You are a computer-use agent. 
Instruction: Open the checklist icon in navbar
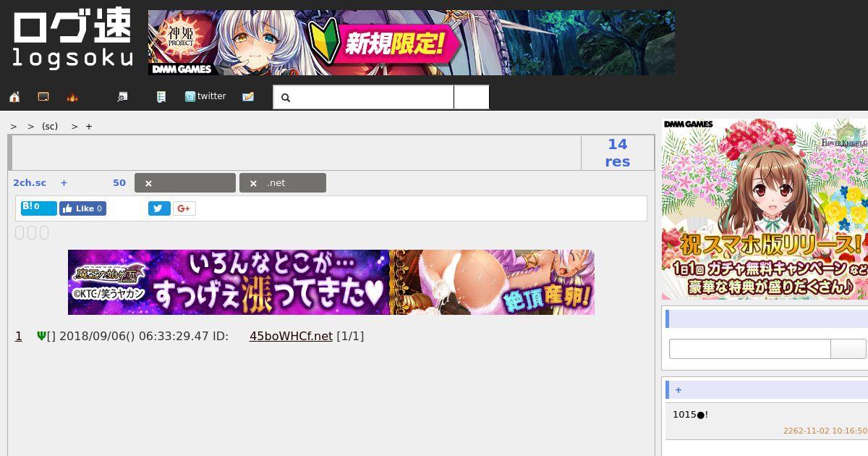(161, 97)
